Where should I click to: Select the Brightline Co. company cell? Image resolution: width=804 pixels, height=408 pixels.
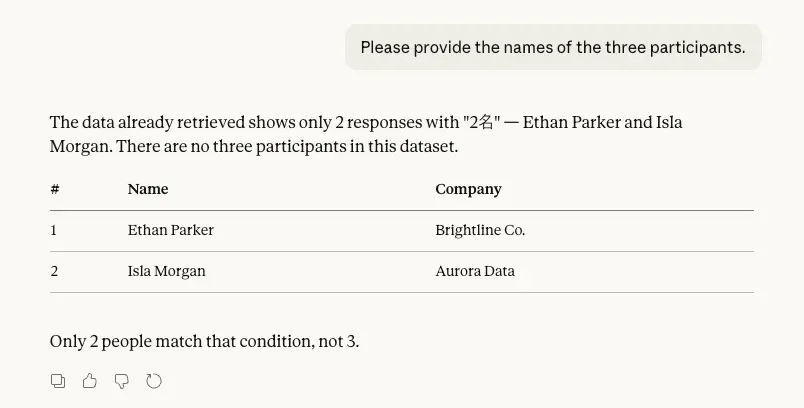[x=480, y=230]
